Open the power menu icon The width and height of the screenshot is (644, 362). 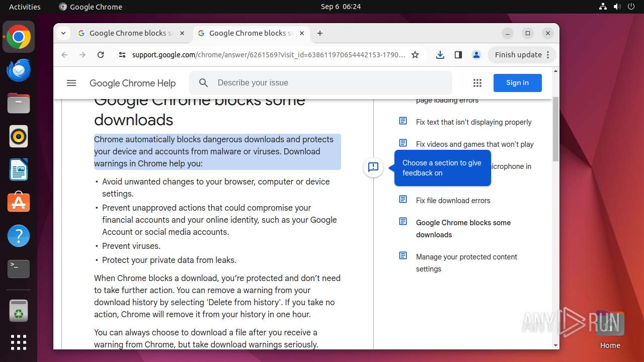click(x=631, y=7)
